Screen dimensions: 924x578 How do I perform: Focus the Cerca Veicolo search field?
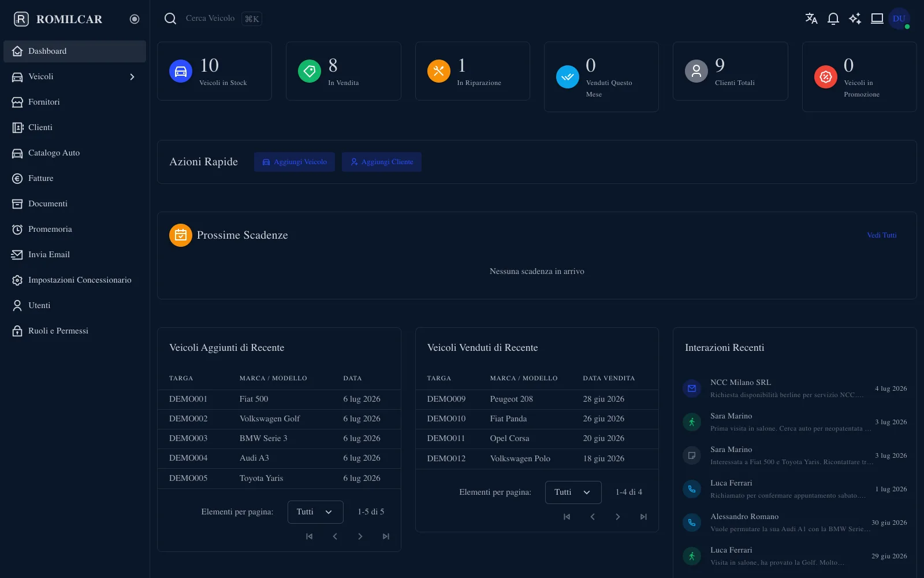coord(210,18)
